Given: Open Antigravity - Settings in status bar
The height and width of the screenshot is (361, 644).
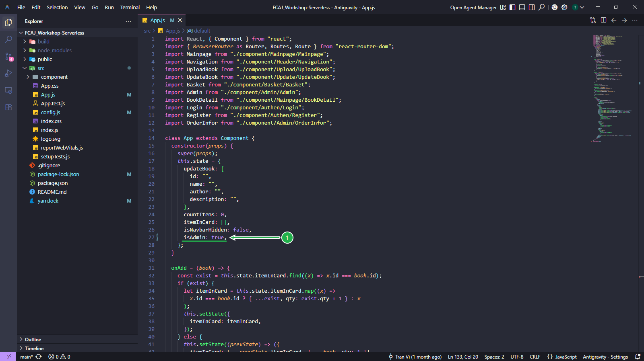Looking at the screenshot, I should [605, 357].
